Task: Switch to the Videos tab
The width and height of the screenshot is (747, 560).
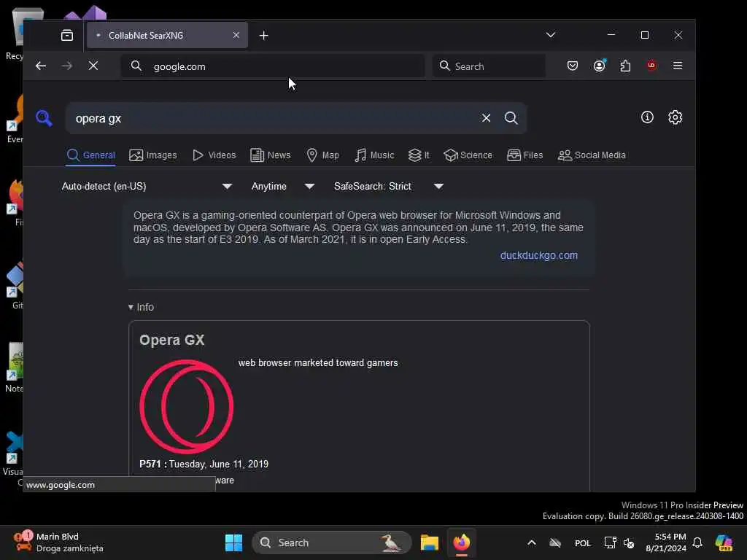Action: 214,155
